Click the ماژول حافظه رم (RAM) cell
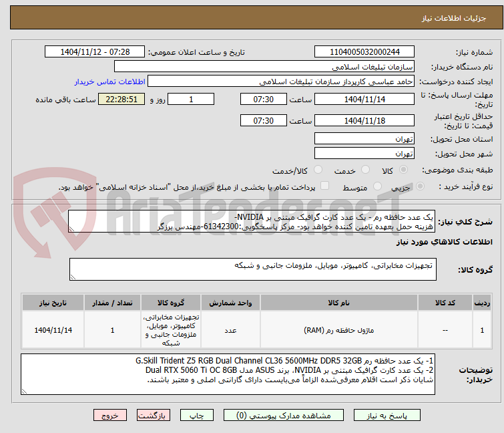Image resolution: width=504 pixels, height=433 pixels. coord(339,330)
